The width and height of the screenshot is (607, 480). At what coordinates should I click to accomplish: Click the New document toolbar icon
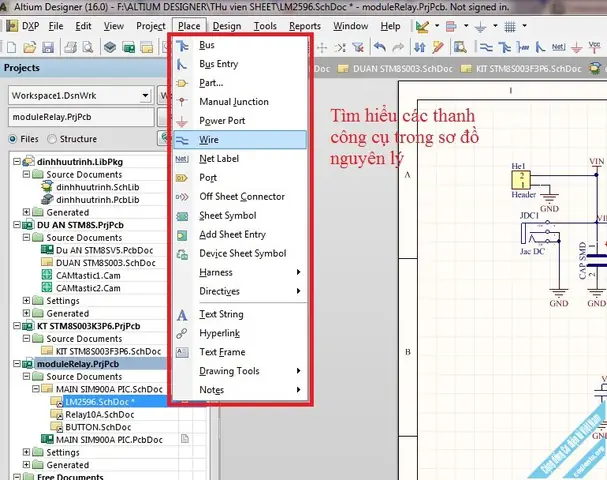point(11,47)
